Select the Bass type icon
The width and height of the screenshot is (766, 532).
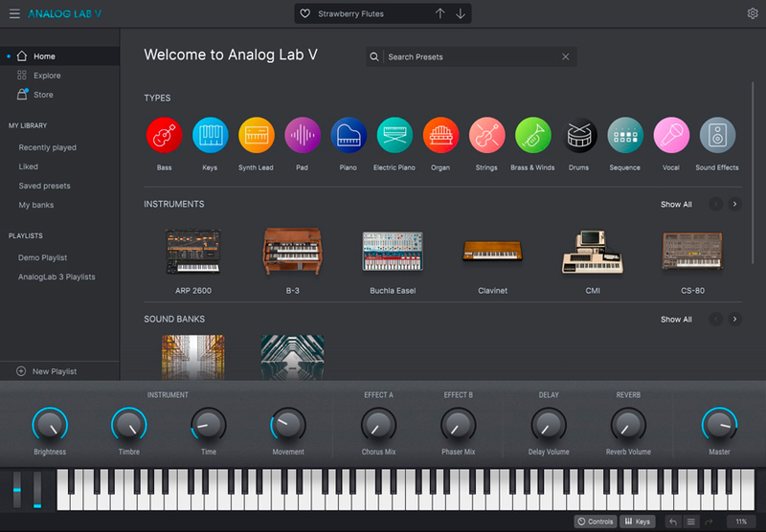click(x=164, y=135)
